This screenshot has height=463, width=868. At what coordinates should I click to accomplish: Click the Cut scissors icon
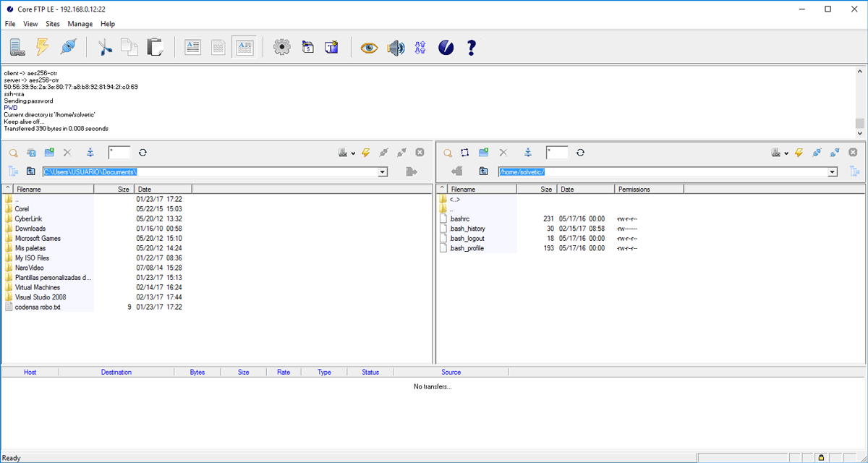pos(106,48)
